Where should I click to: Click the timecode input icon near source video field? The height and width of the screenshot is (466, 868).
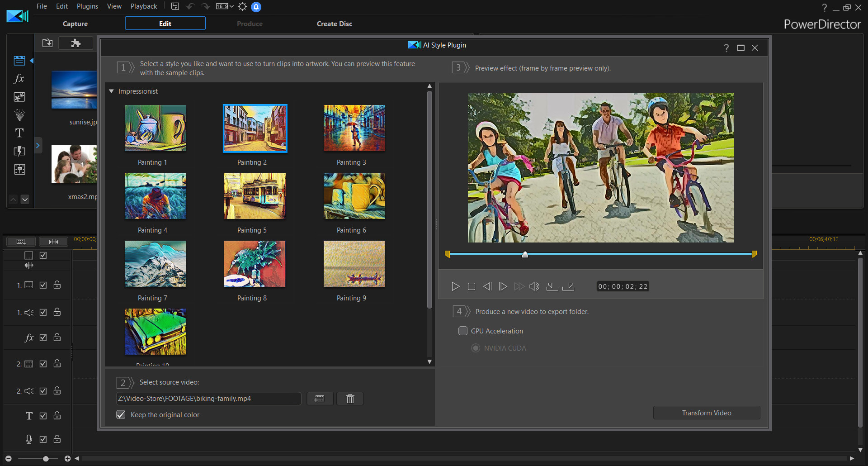click(320, 399)
